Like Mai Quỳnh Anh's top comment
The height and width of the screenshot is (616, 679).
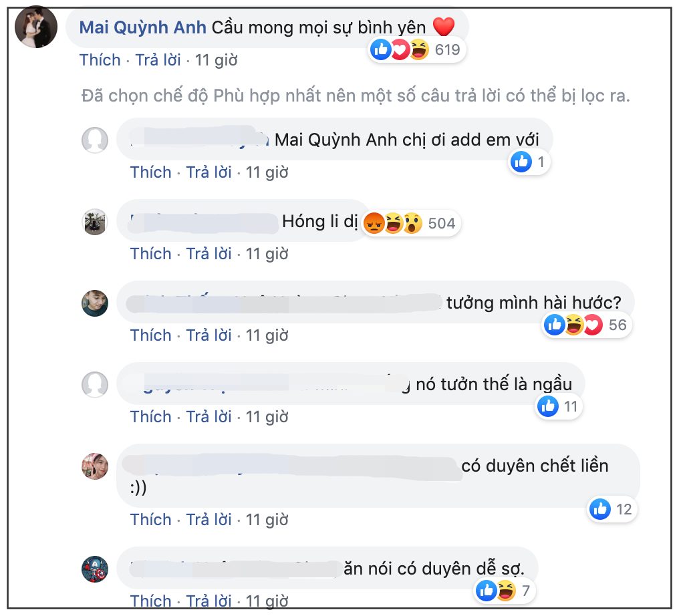(100, 59)
